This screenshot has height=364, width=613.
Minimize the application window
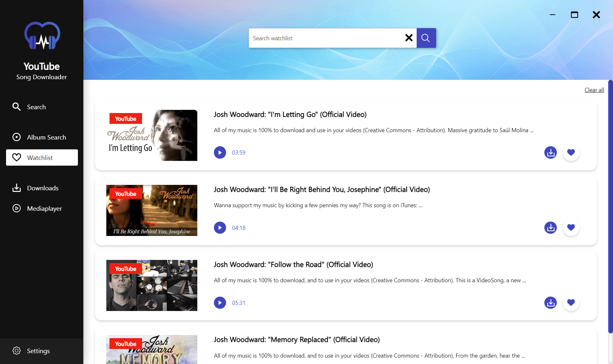553,15
